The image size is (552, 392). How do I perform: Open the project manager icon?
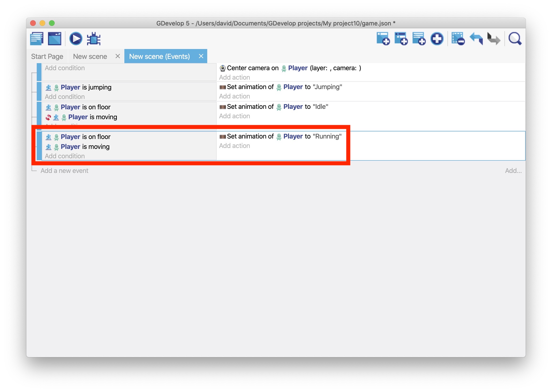coord(37,39)
